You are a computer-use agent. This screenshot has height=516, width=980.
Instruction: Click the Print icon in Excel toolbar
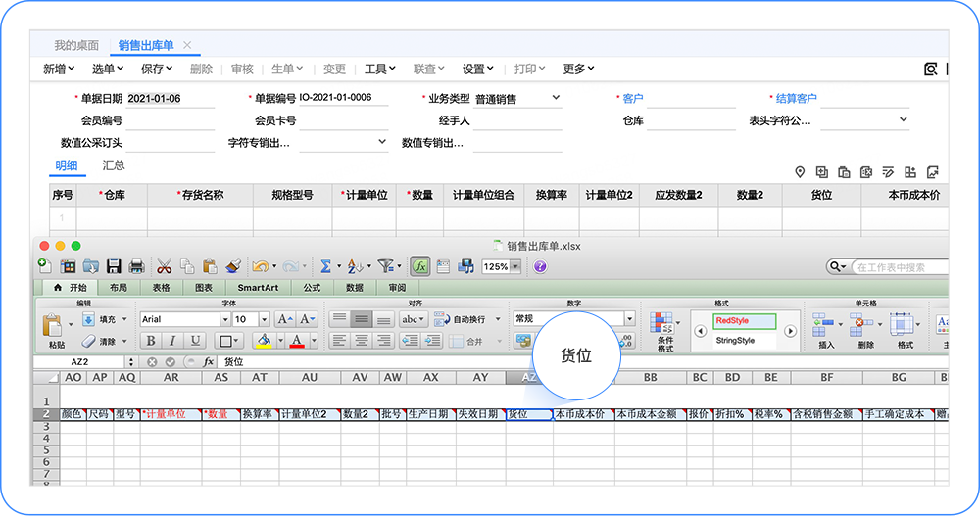coord(136,266)
